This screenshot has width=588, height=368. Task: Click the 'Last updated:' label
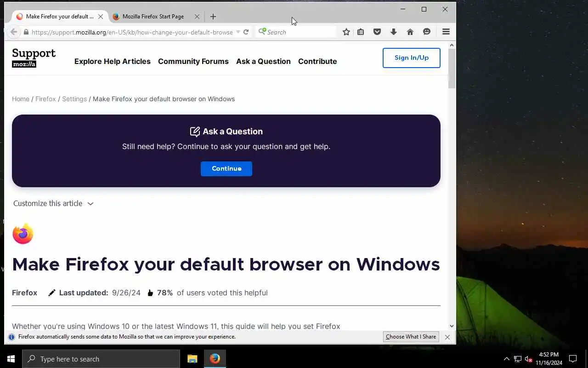pyautogui.click(x=84, y=293)
